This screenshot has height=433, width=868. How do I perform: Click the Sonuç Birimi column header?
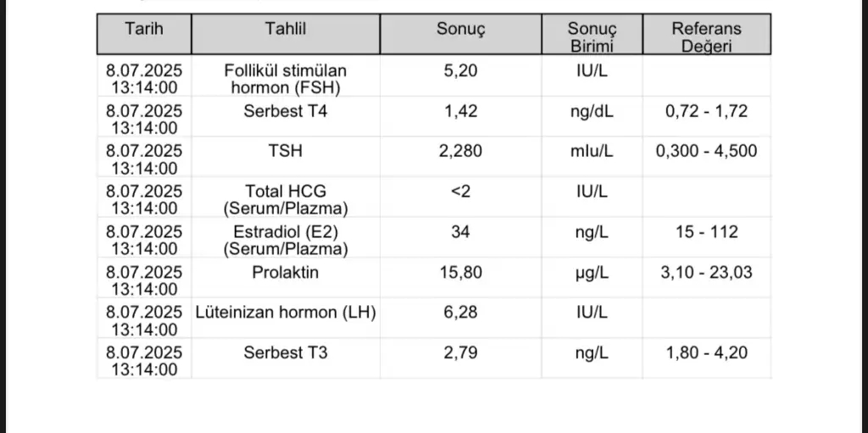pos(593,36)
